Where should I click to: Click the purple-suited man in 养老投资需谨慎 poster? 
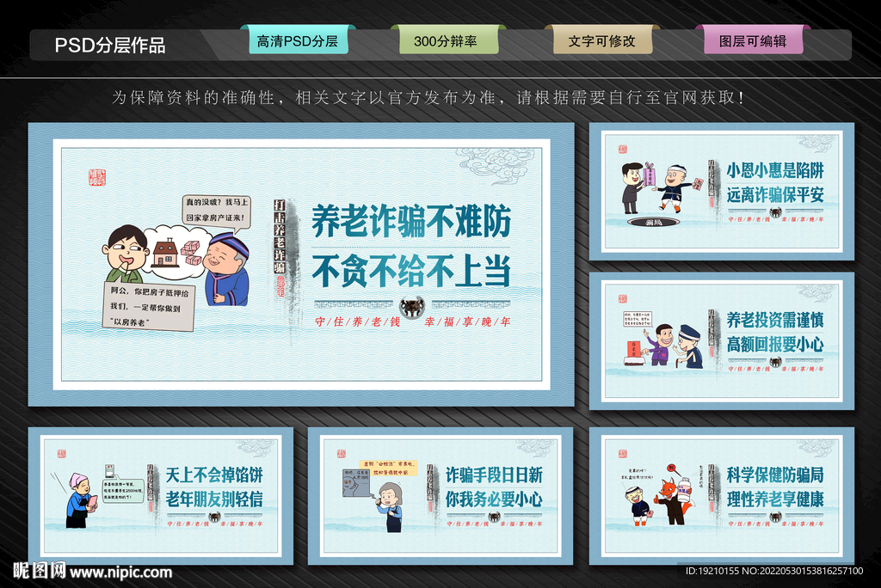tap(660, 345)
